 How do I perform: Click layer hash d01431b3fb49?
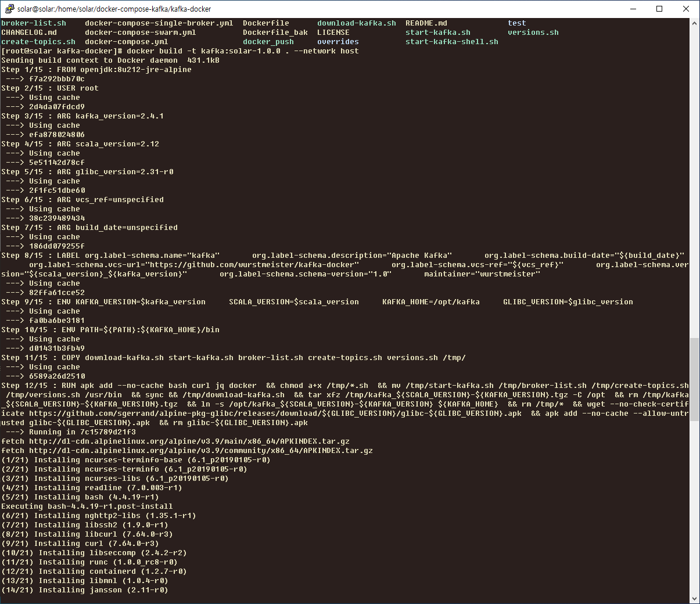[57, 348]
